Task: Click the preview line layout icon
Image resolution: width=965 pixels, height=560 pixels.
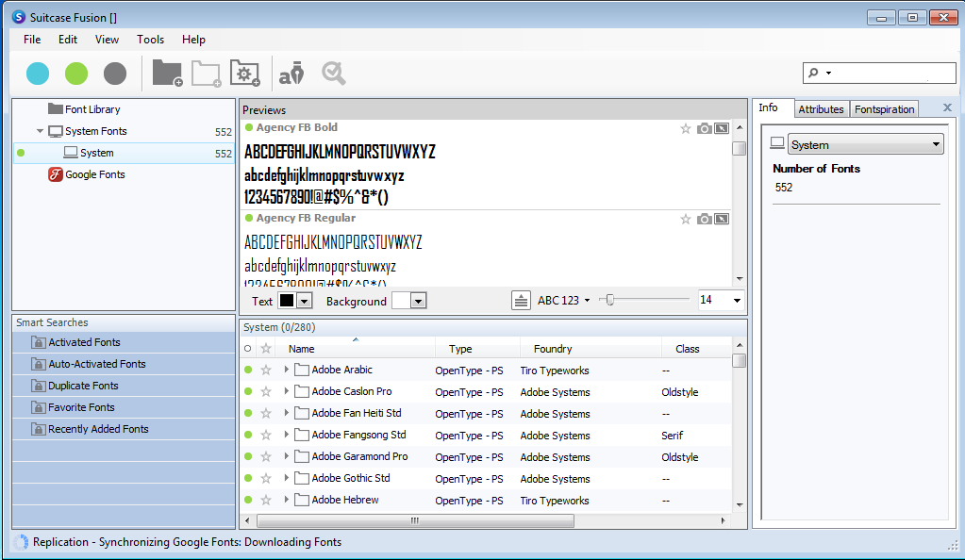Action: point(521,301)
